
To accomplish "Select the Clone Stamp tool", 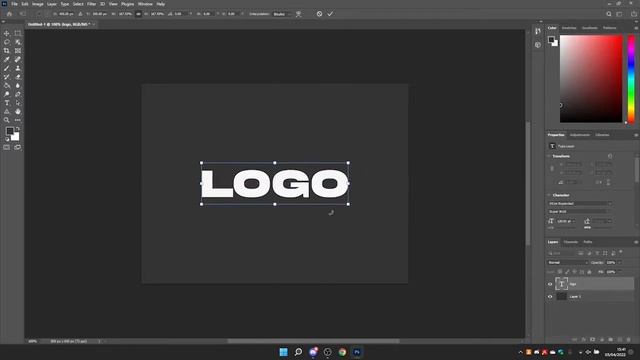I will [x=18, y=68].
